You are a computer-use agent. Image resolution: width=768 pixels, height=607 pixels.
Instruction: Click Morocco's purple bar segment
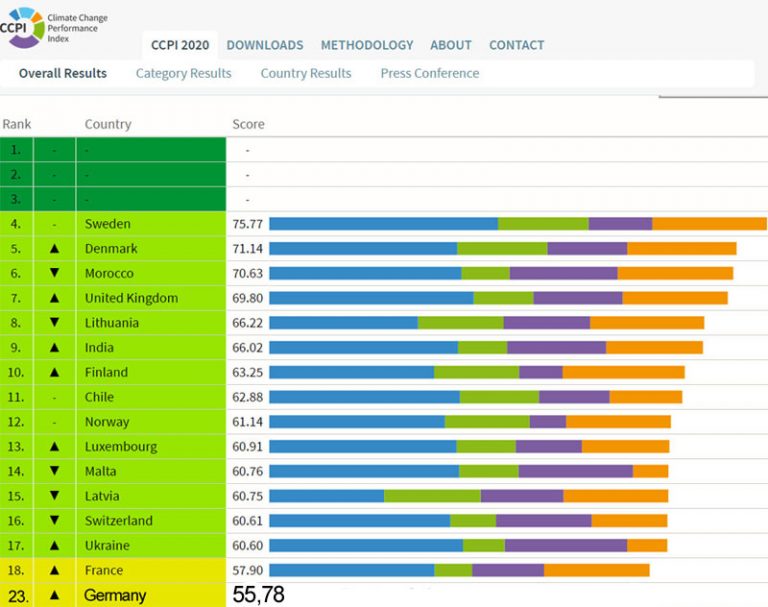(x=563, y=273)
